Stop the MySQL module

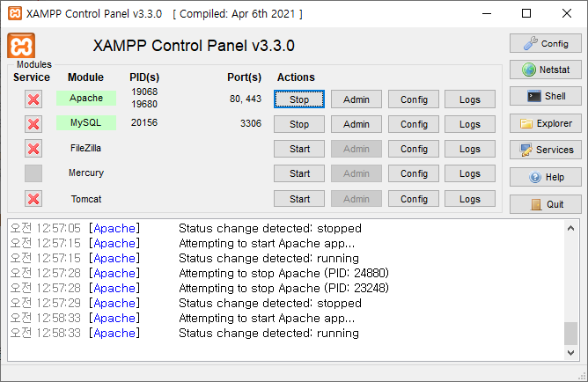click(x=299, y=124)
